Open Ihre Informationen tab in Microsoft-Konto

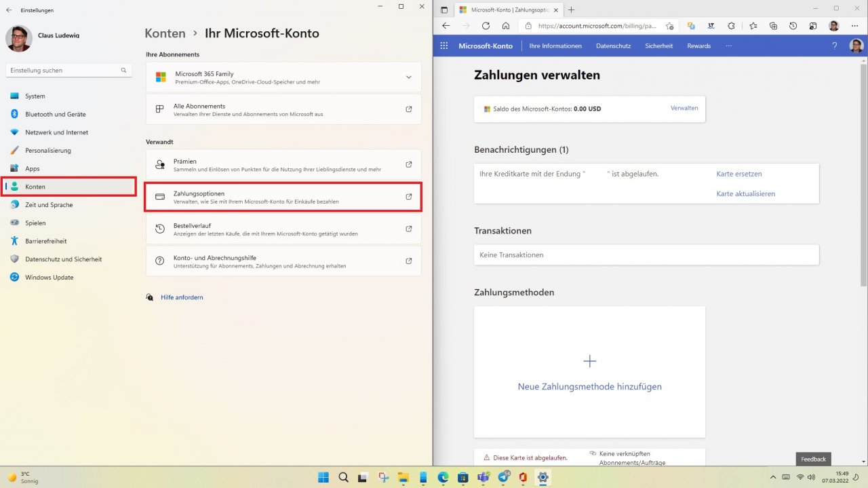coord(555,46)
